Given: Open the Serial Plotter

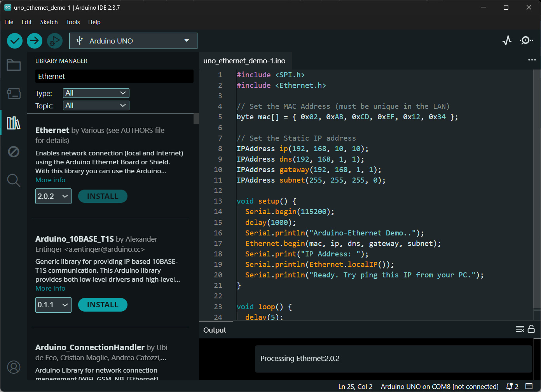Looking at the screenshot, I should 507,40.
